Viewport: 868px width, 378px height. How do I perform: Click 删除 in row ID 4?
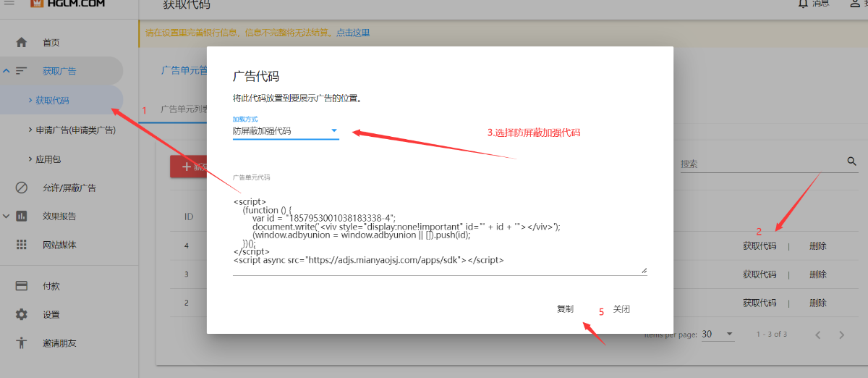tap(818, 245)
